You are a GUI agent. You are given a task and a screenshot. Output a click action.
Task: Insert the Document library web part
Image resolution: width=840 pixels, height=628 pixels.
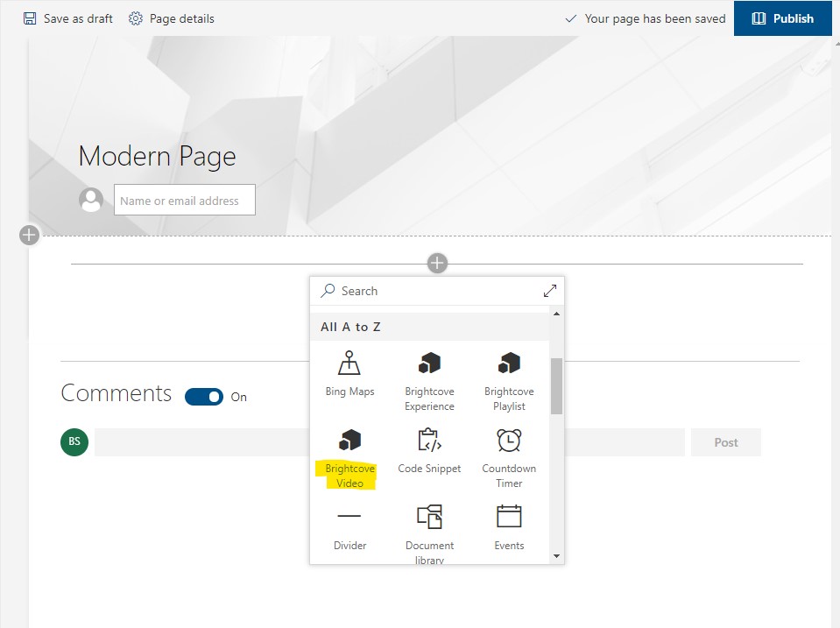(x=429, y=533)
